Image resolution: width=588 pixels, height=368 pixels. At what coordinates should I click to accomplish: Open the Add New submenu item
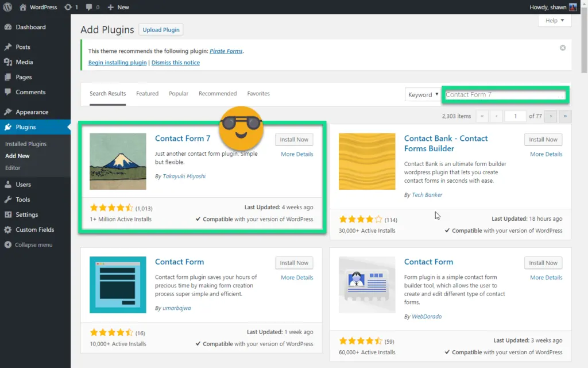point(17,156)
